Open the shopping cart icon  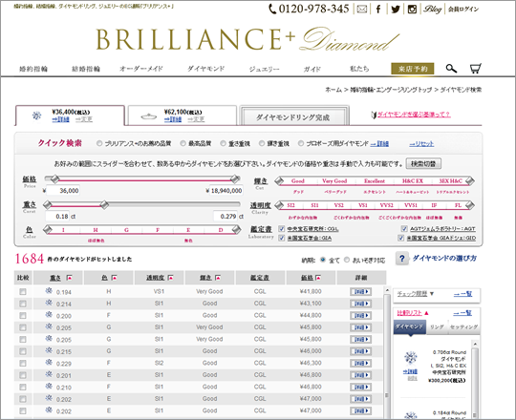[475, 69]
